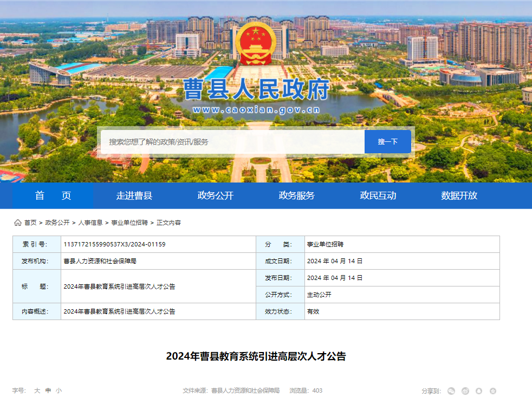Image resolution: width=532 pixels, height=404 pixels.
Task: Click the home icon in breadcrumb
Action: pos(18,223)
